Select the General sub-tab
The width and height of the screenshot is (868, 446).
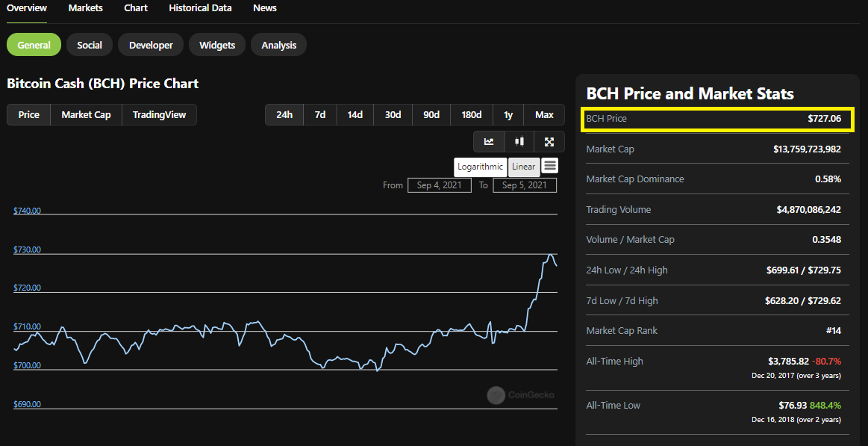[34, 45]
